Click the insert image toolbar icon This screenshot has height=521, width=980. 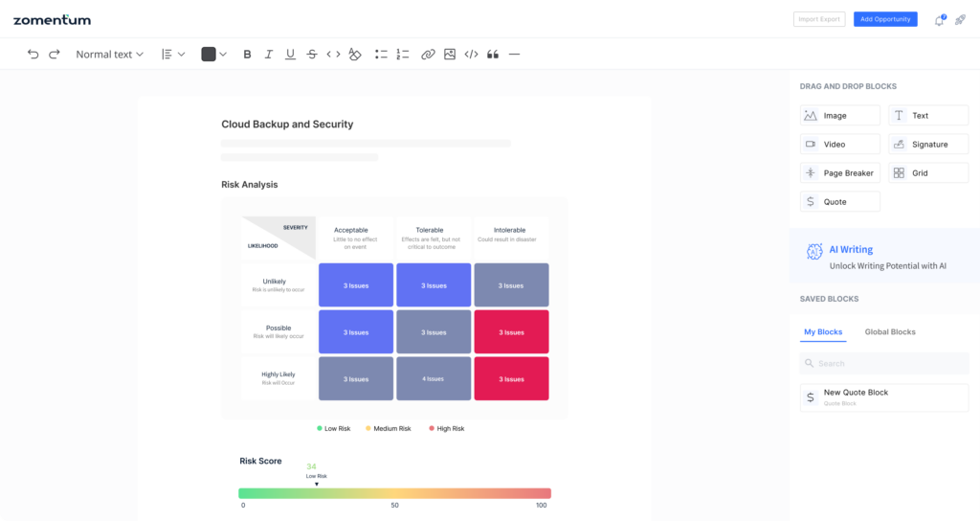coord(450,55)
